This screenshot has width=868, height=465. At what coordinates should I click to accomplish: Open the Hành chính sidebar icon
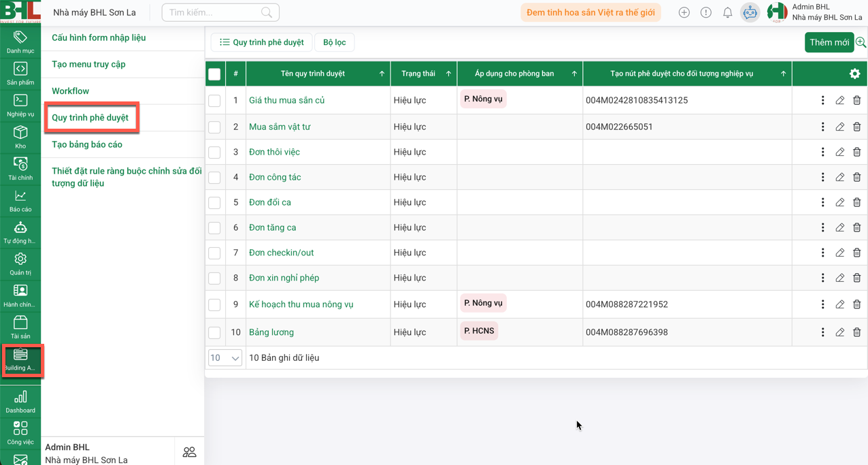(x=20, y=295)
